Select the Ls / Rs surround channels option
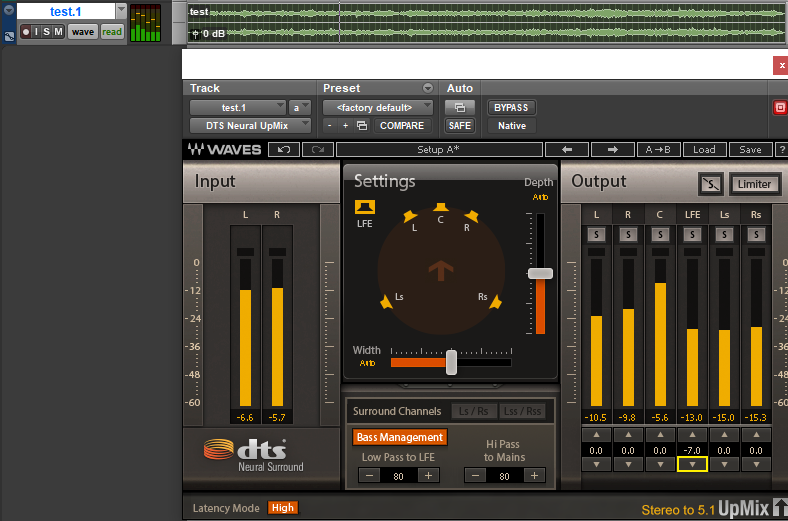 point(473,411)
